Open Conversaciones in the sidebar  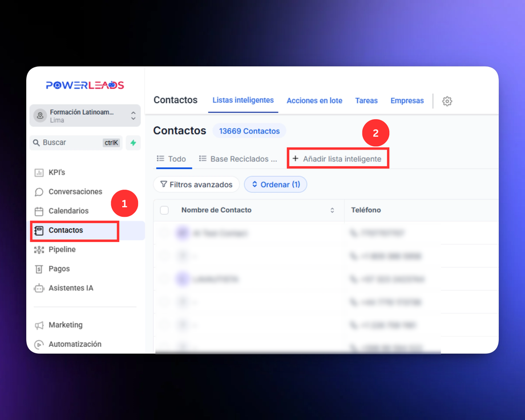[85, 192]
